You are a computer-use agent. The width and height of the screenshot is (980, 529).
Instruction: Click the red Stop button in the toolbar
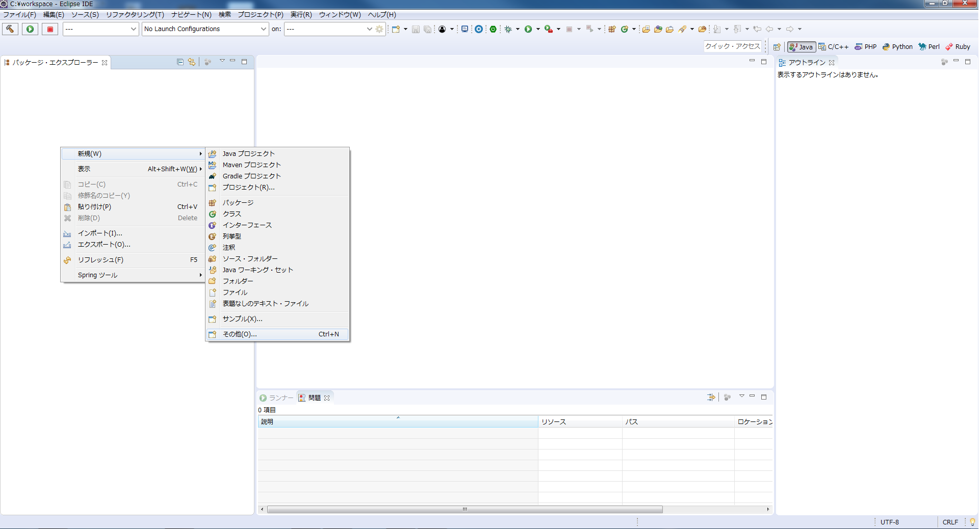[50, 29]
